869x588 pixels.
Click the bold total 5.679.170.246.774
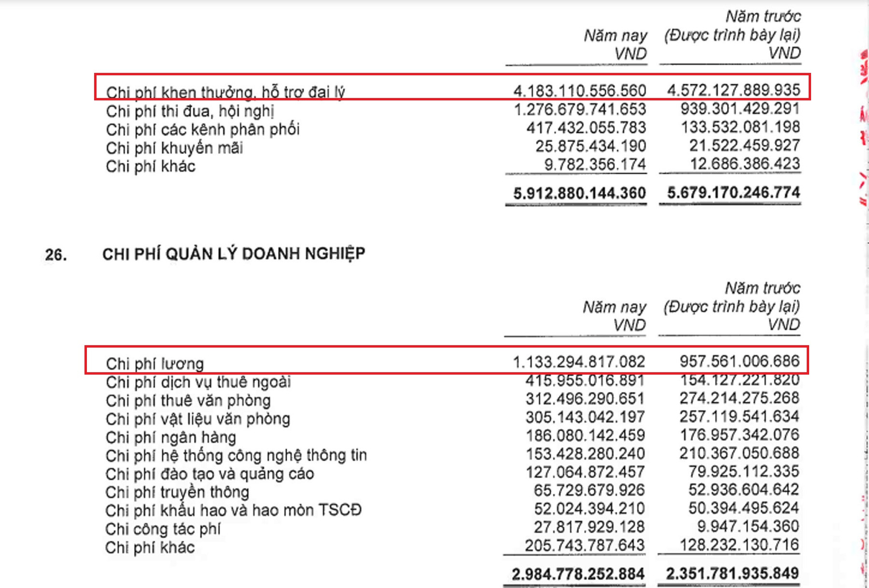[x=733, y=192]
